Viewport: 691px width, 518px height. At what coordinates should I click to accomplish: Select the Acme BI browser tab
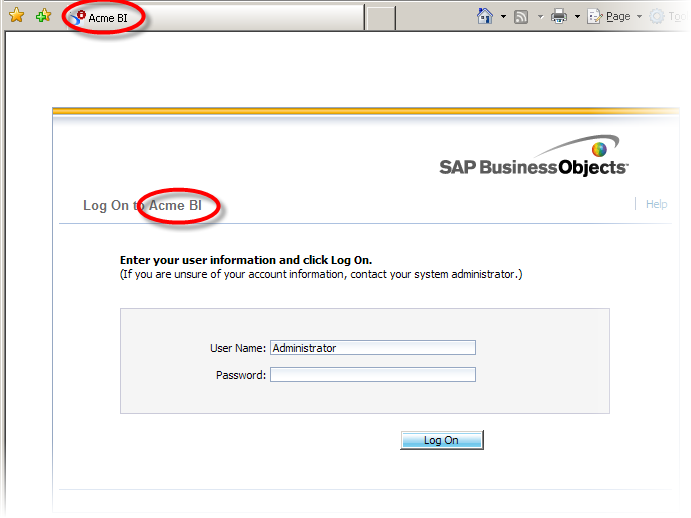pyautogui.click(x=215, y=18)
